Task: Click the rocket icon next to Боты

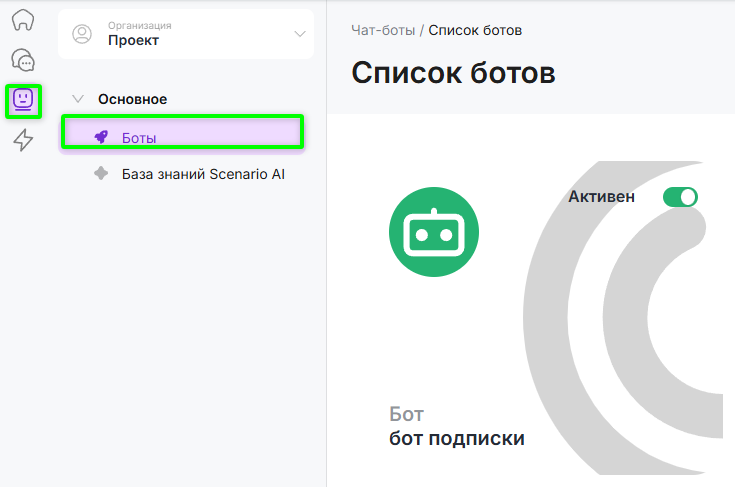Action: pos(101,137)
